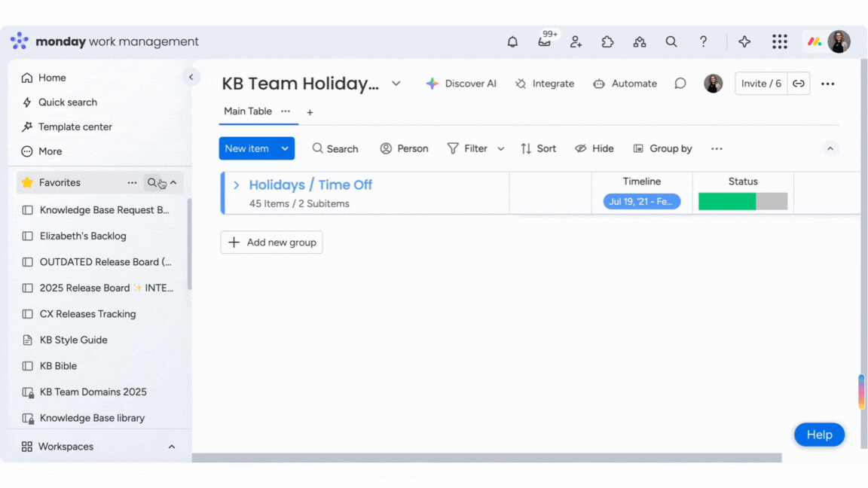Image resolution: width=868 pixels, height=488 pixels.
Task: Collapse the Workspaces section chevron
Action: coord(172,447)
